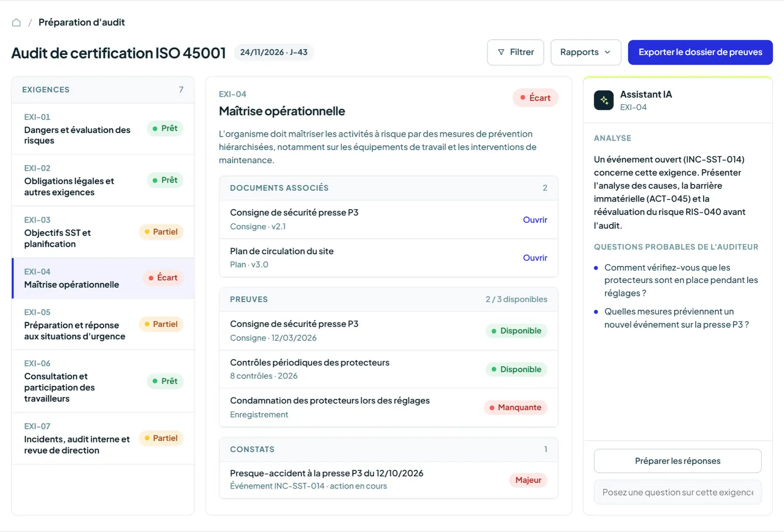This screenshot has width=784, height=532.
Task: Go to home via breadcrumb house icon
Action: pyautogui.click(x=16, y=23)
